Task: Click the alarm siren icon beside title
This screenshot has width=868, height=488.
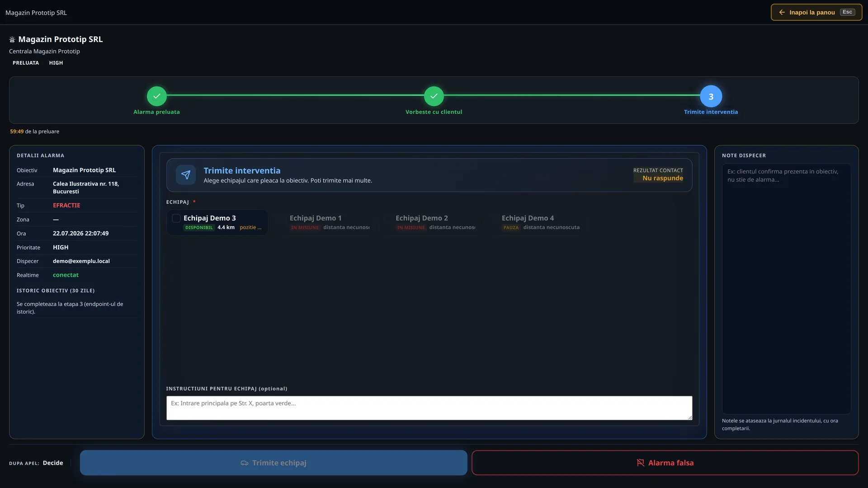Action: [12, 40]
